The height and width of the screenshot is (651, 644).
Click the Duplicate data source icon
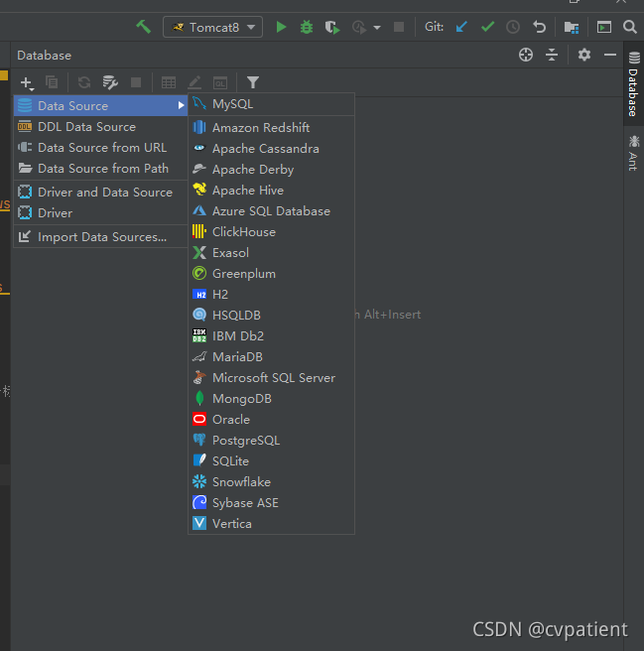tap(52, 82)
